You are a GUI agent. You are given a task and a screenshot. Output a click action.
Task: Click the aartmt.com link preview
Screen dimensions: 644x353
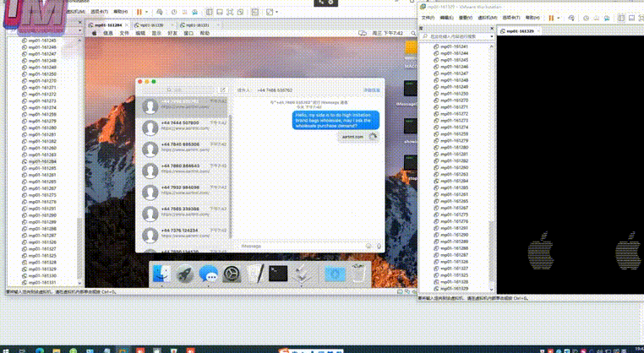[357, 137]
